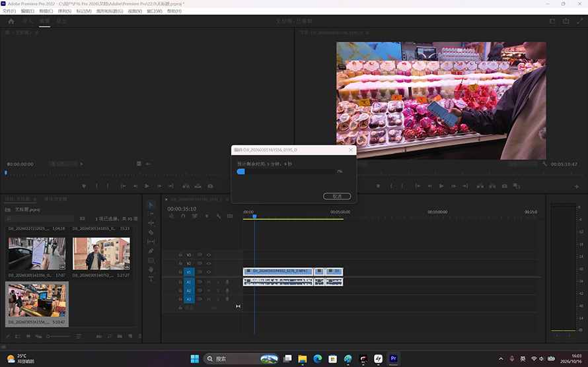This screenshot has width=588, height=367.
Task: Select the Rectangle tool
Action: point(151,260)
